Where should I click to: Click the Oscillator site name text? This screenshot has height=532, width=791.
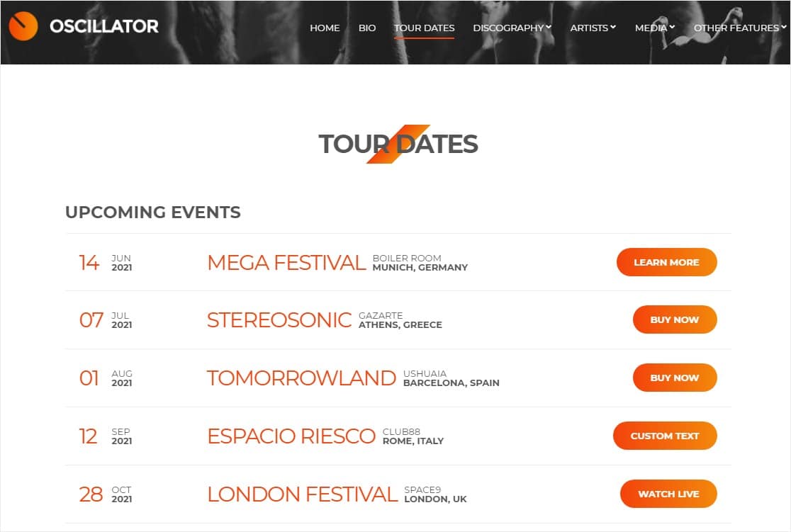(104, 27)
